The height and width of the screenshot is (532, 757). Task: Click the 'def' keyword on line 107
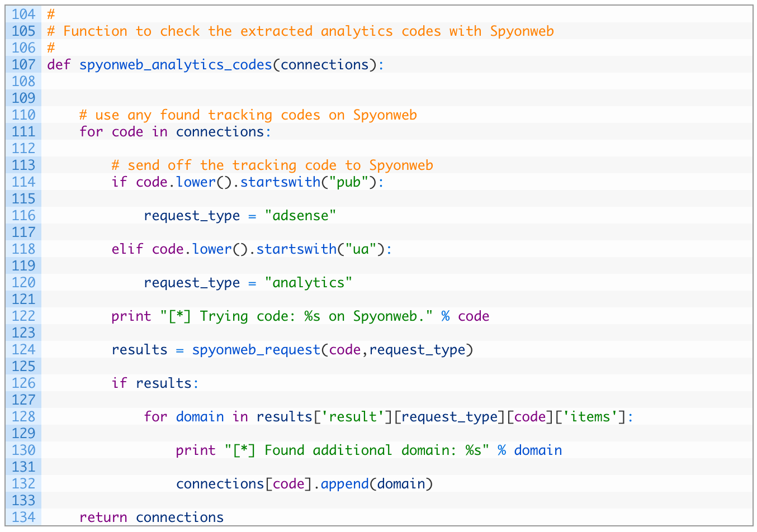(x=59, y=65)
